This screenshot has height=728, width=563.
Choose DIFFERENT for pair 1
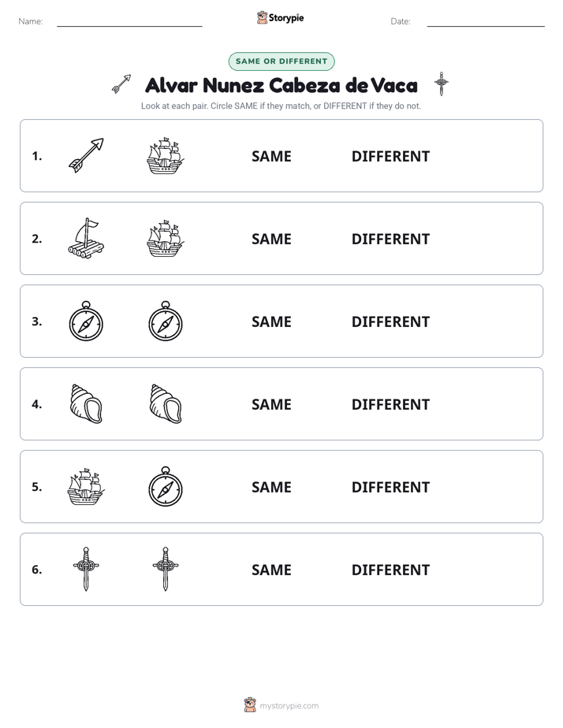coord(390,157)
